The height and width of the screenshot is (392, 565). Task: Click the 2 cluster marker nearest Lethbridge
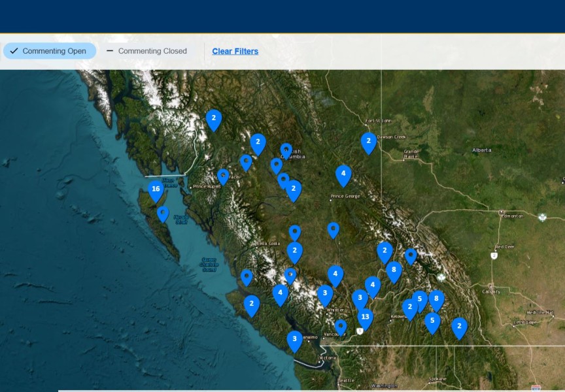pyautogui.click(x=459, y=327)
